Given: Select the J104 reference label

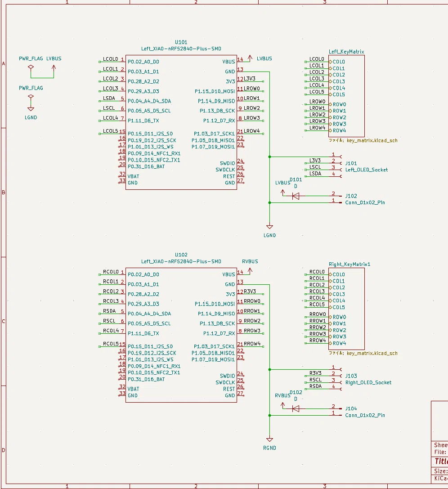Looking at the screenshot, I should 351,409.
